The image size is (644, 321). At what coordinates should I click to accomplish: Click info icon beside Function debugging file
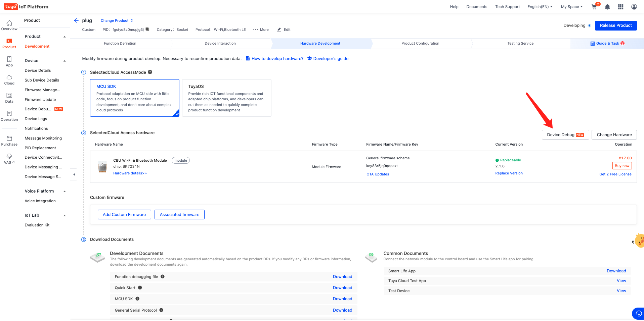click(x=163, y=277)
